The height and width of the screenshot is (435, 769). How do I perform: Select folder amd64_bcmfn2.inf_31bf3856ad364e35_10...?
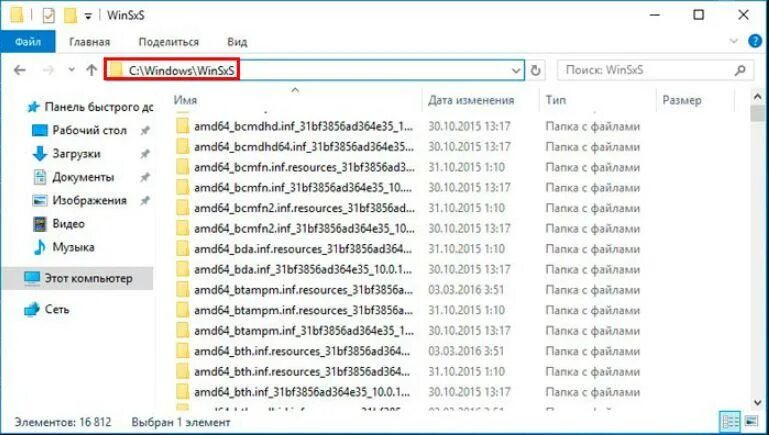click(304, 229)
